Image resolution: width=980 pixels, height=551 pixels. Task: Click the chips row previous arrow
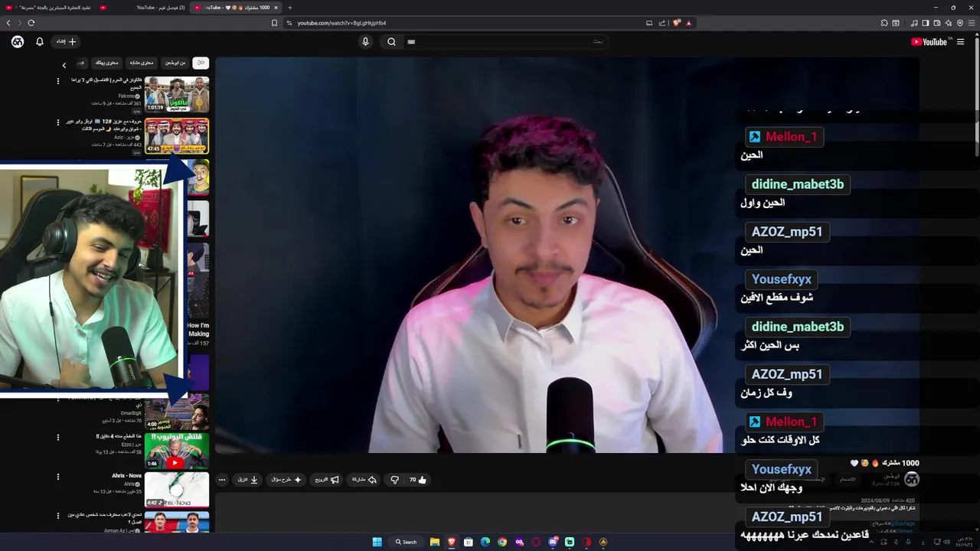[x=64, y=65]
